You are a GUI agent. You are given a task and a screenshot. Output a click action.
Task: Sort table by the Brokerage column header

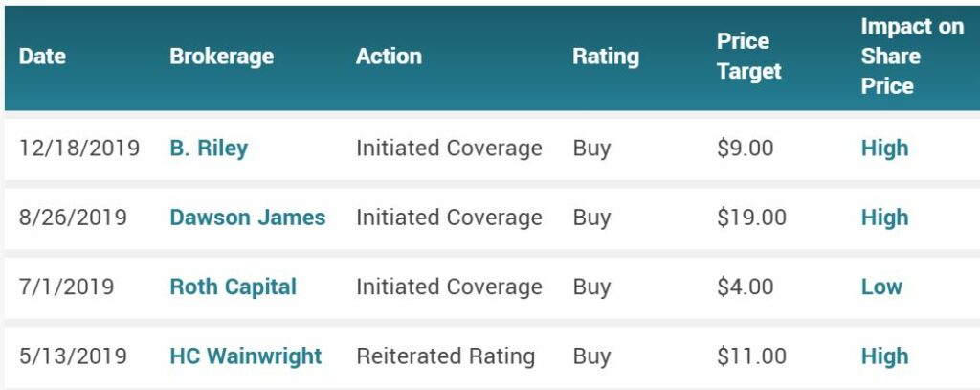coord(222,57)
